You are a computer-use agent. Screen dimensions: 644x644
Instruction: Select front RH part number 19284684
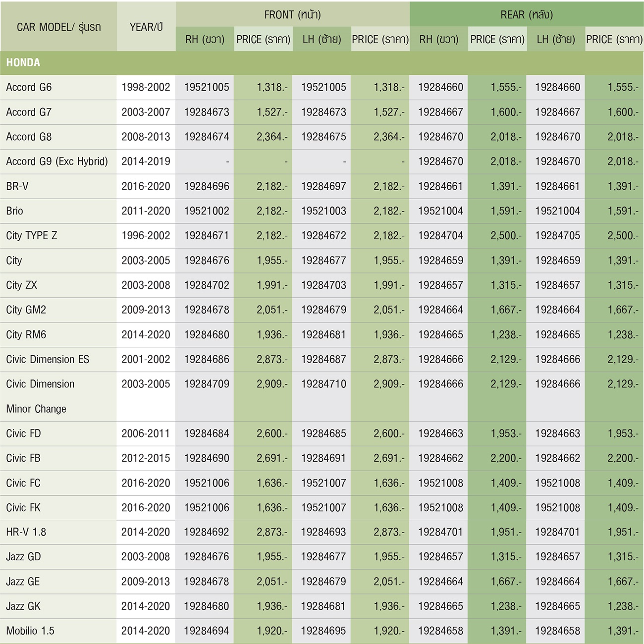coord(207,433)
